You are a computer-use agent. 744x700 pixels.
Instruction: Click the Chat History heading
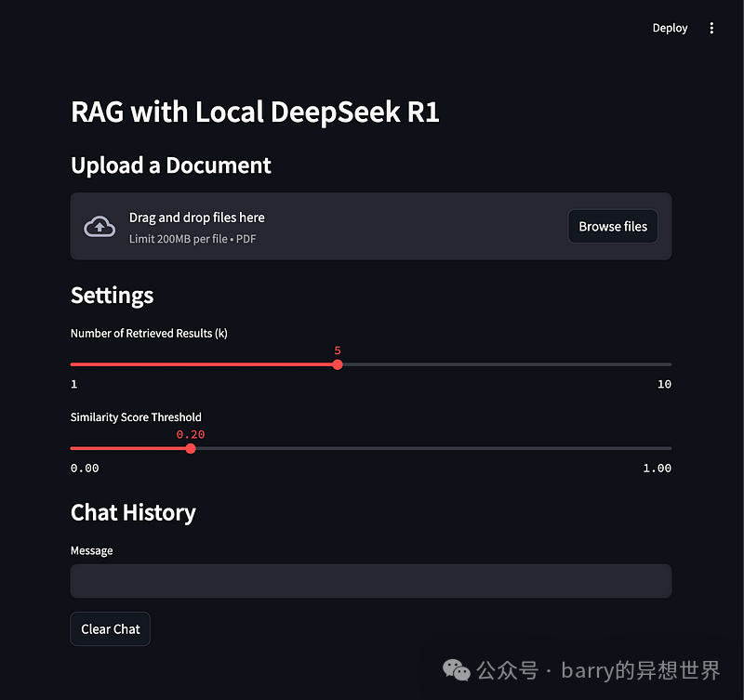tap(133, 512)
